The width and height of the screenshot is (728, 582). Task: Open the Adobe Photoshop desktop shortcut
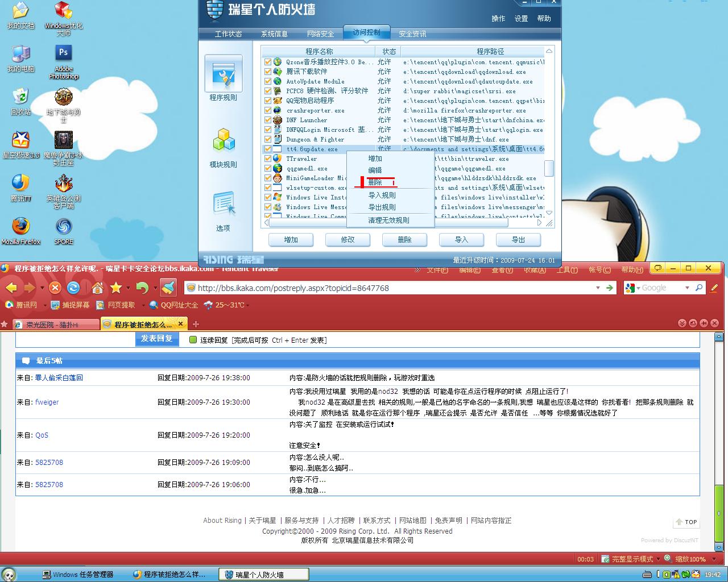tap(64, 62)
